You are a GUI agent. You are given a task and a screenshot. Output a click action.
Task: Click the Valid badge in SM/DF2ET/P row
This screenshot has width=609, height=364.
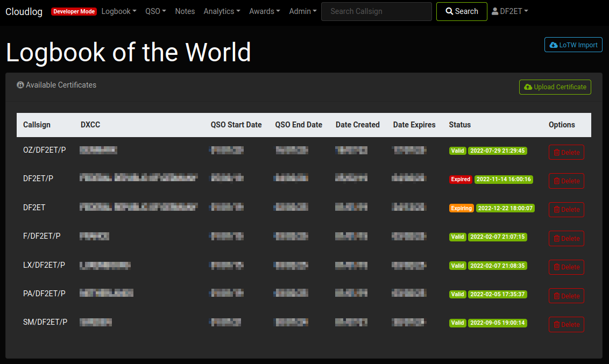point(457,323)
